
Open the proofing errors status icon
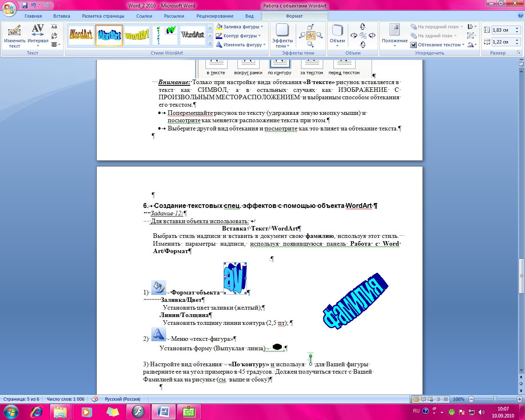tap(95, 399)
